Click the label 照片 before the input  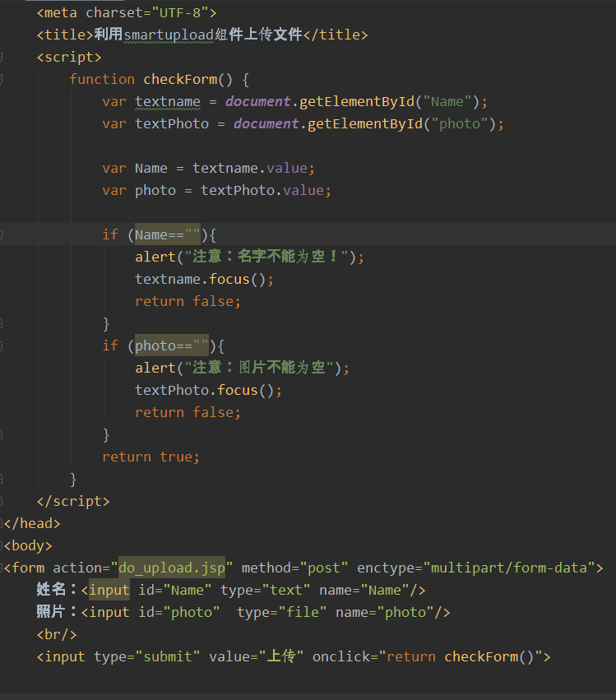click(51, 612)
